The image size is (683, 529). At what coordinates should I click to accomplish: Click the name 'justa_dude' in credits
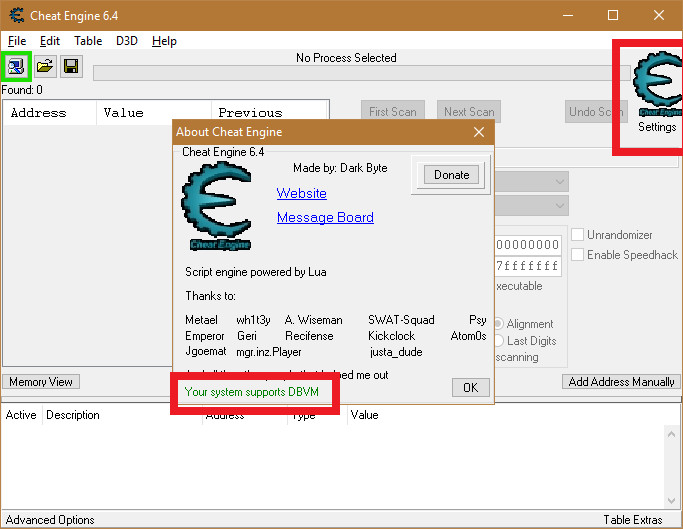point(396,352)
